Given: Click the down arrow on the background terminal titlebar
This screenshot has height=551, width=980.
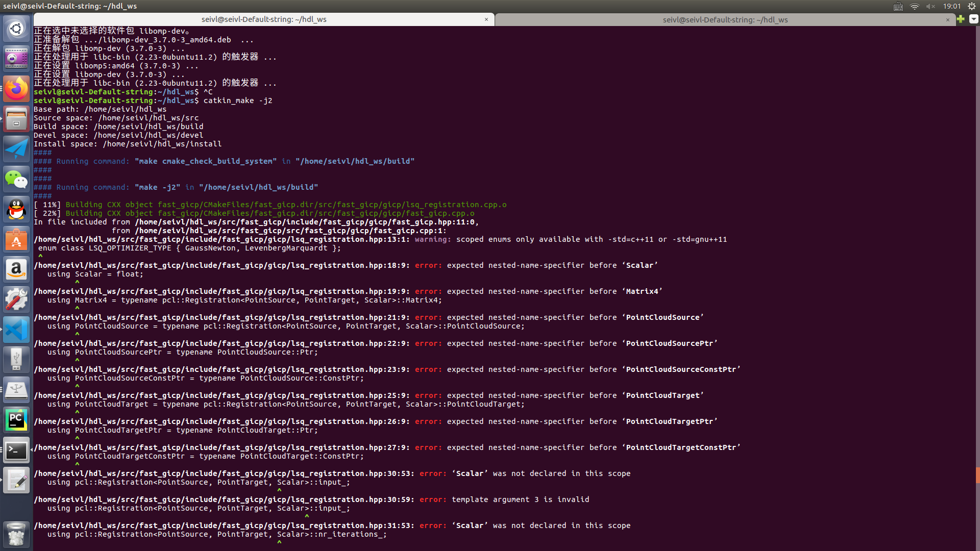Looking at the screenshot, I should [x=973, y=19].
